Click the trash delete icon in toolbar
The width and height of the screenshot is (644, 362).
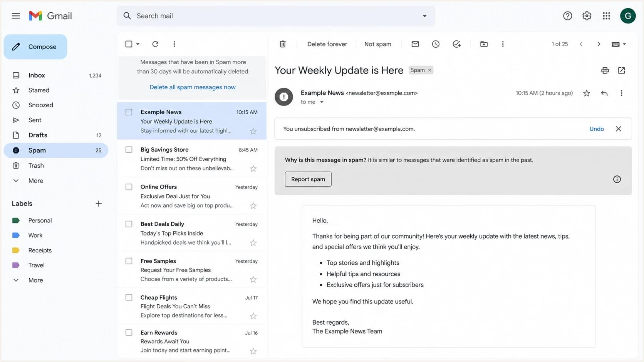283,44
